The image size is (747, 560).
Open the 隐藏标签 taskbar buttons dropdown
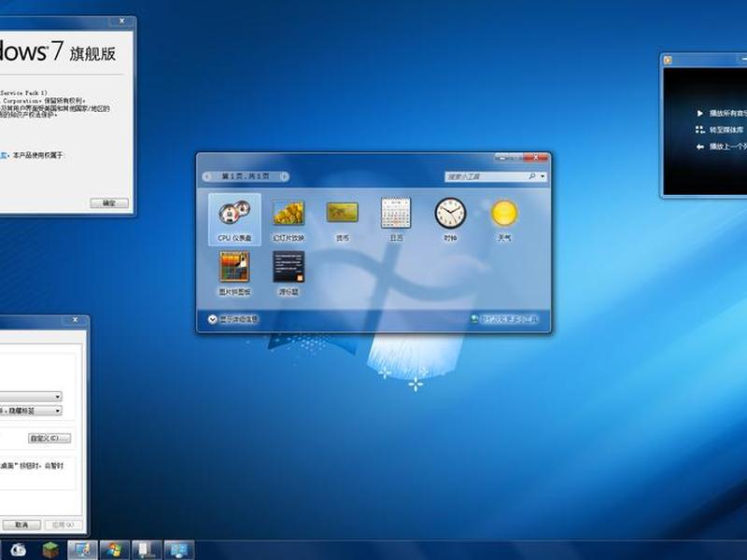click(x=31, y=411)
